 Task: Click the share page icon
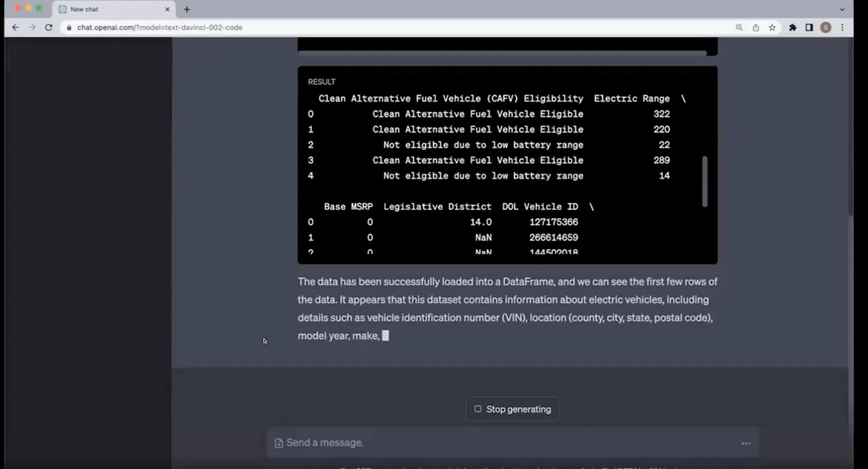coord(756,27)
